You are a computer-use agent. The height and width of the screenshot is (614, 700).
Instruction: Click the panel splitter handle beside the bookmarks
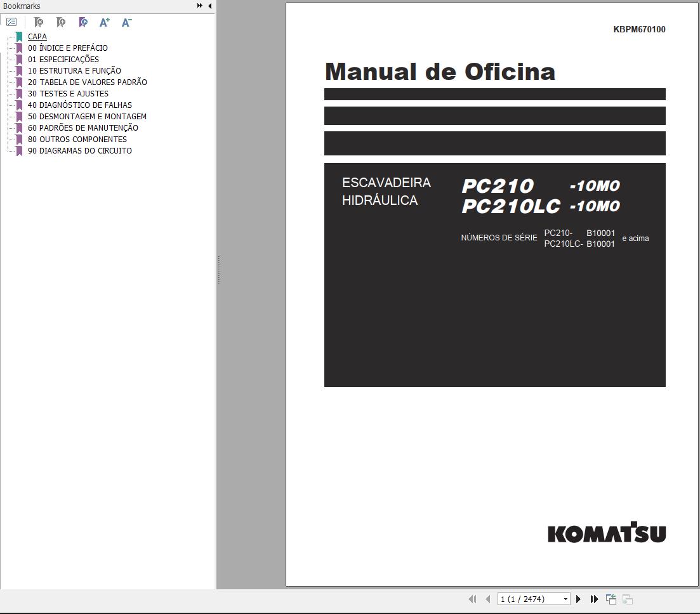click(219, 270)
